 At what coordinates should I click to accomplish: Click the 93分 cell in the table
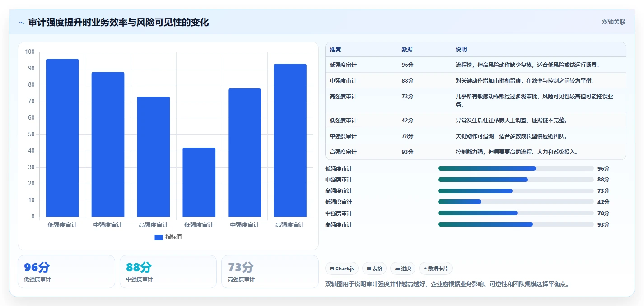[407, 152]
